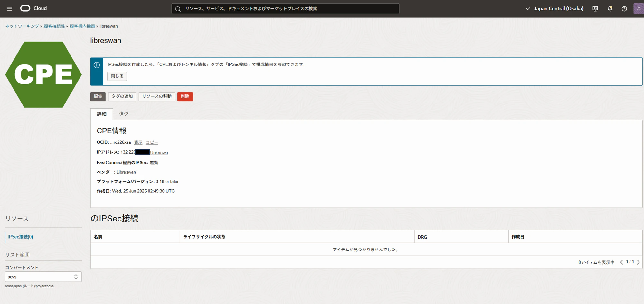Click the アイテムが見つかりませんでした message
Viewport: 644px width, 304px height.
366,250
